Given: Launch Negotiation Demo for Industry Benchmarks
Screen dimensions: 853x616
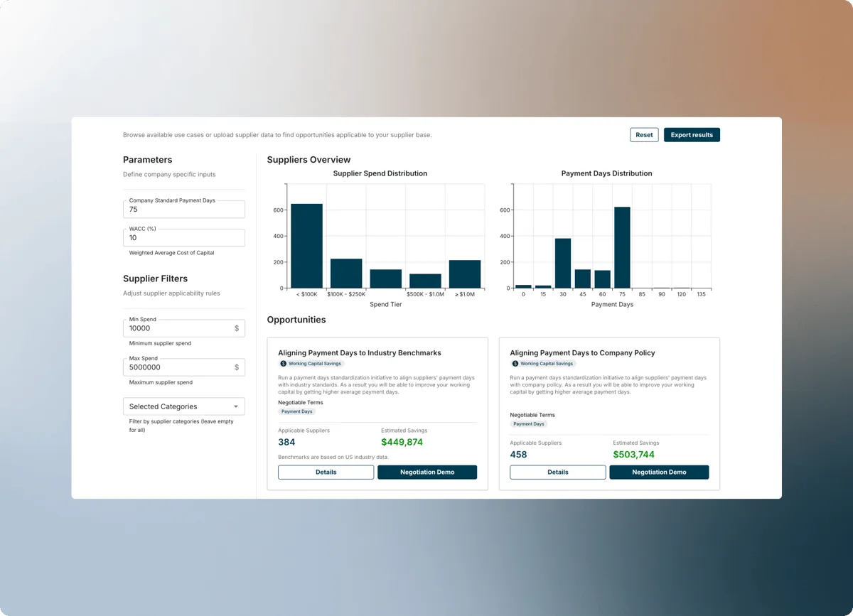Looking at the screenshot, I should 427,472.
